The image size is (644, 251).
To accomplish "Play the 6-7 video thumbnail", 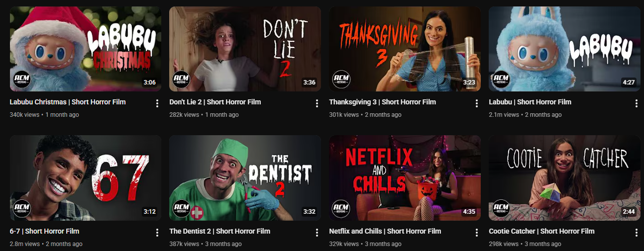I will (x=86, y=178).
